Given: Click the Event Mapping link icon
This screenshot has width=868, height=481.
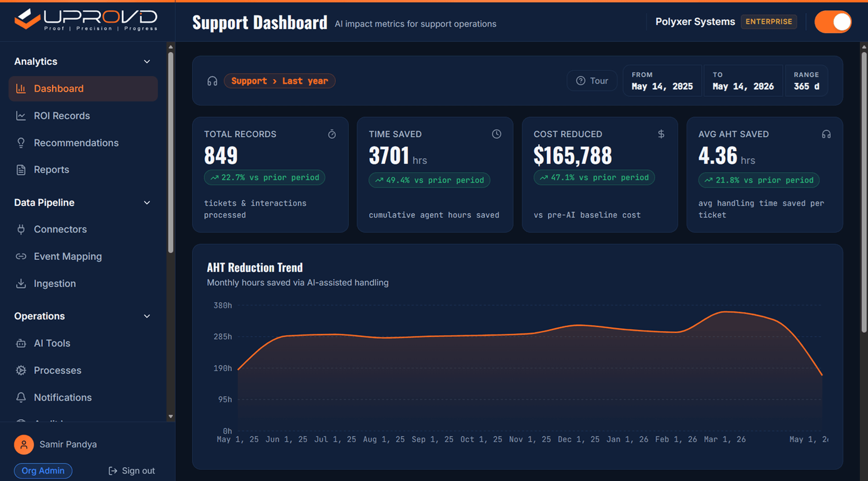Looking at the screenshot, I should (x=21, y=256).
